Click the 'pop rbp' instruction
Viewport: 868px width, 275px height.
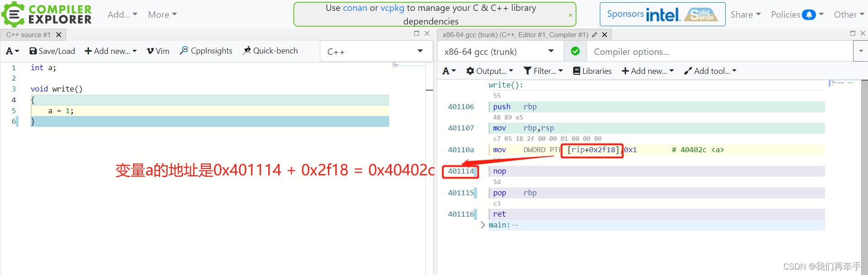pos(515,193)
